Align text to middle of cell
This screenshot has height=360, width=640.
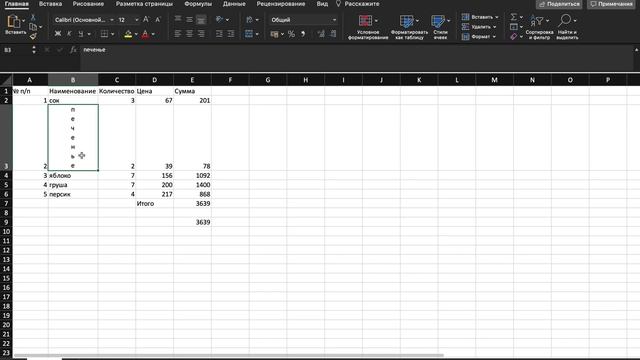[x=189, y=19]
